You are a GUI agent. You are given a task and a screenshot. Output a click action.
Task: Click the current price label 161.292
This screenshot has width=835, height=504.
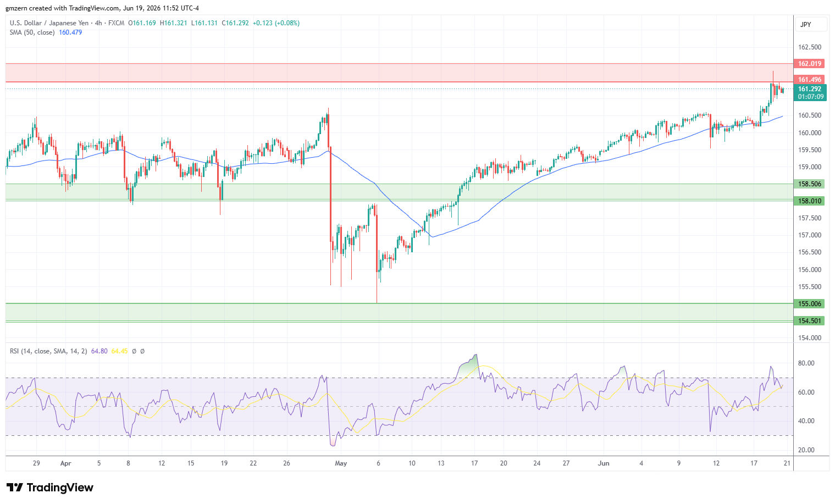(810, 89)
